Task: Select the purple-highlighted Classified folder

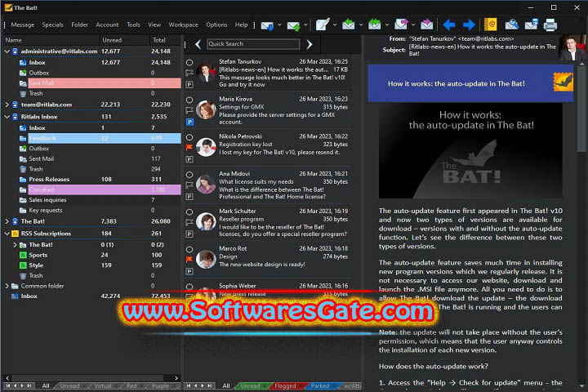Action: [x=105, y=189]
